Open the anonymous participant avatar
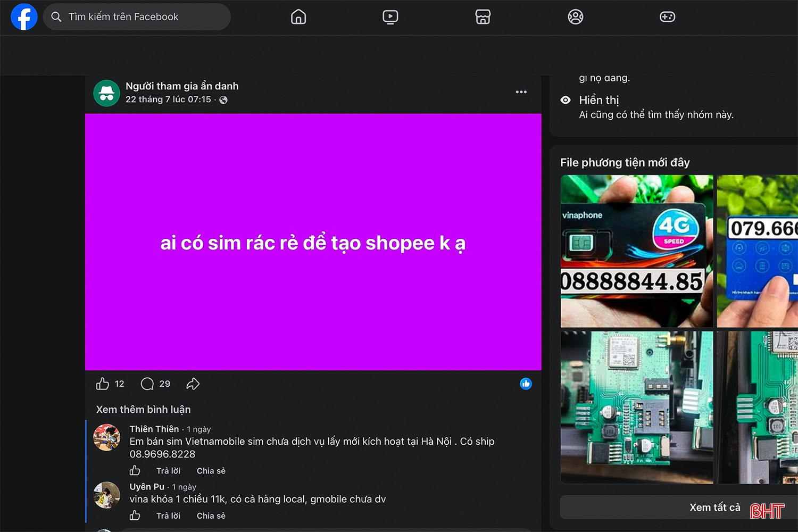Viewport: 798px width, 532px height. [106, 93]
